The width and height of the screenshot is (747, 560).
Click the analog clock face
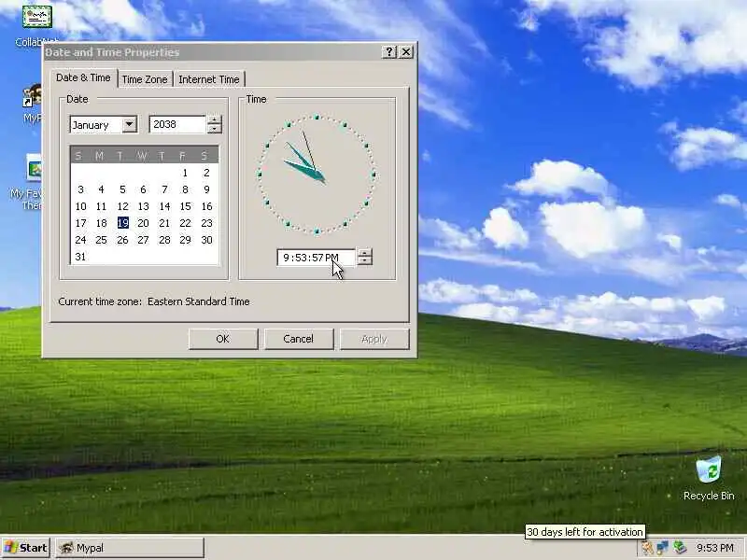(317, 175)
